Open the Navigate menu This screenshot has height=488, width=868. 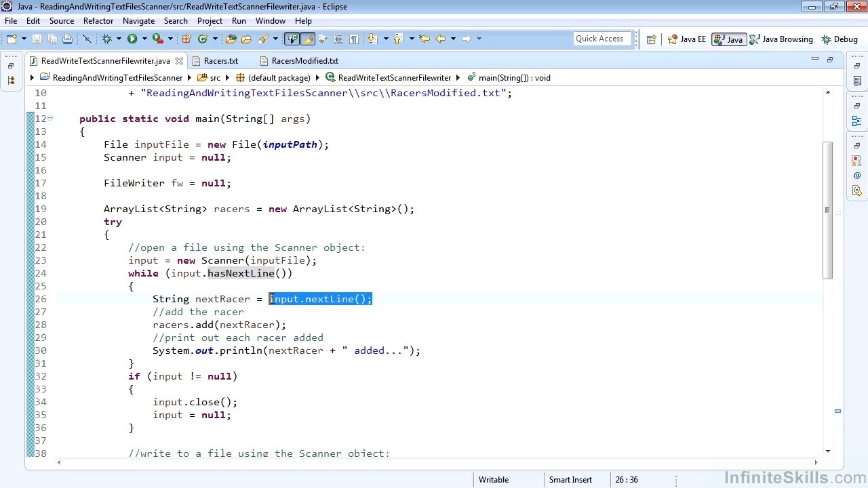coord(138,21)
